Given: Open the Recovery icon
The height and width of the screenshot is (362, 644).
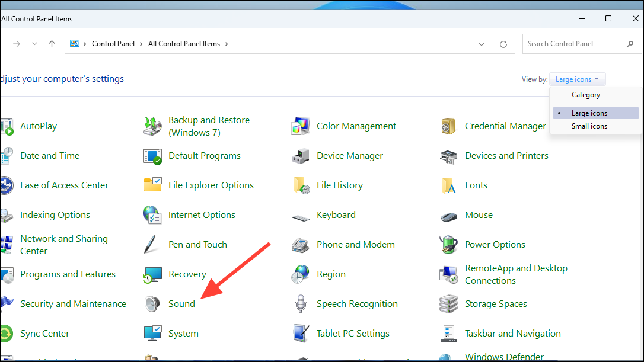Looking at the screenshot, I should tap(152, 274).
